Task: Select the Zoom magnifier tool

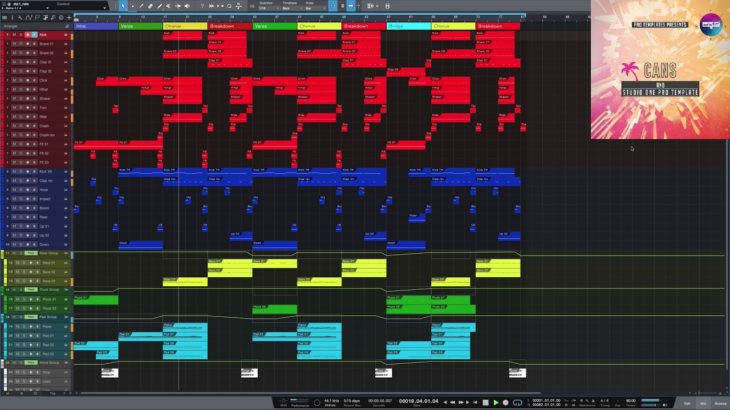Action: point(229,6)
